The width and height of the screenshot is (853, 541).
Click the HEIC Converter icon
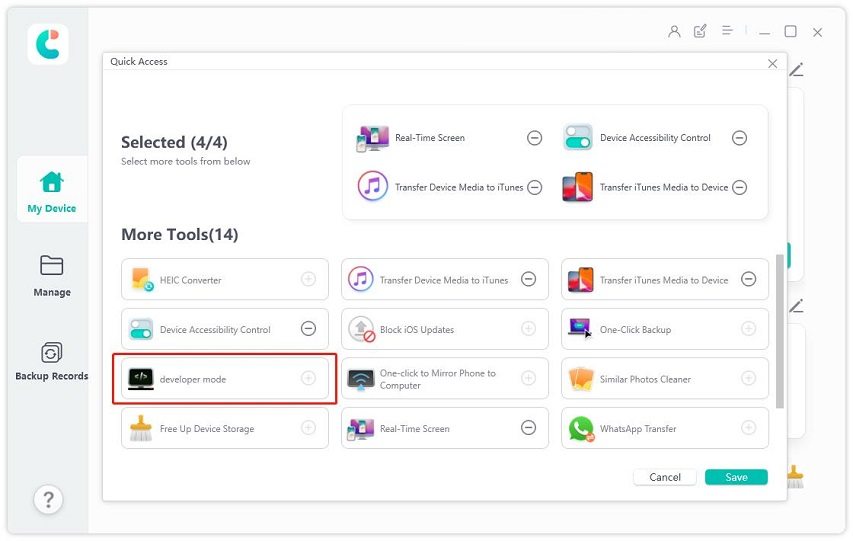pyautogui.click(x=142, y=279)
